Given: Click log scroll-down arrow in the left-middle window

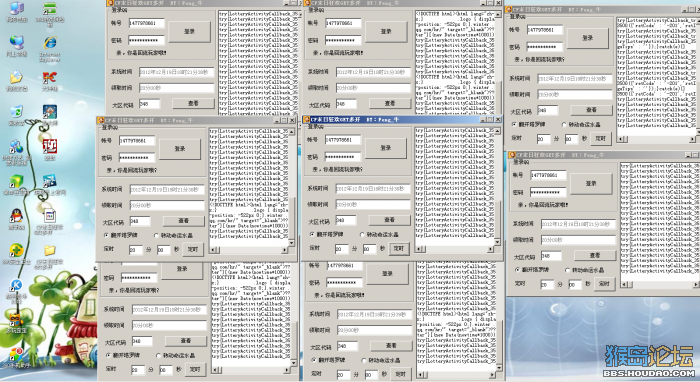Looking at the screenshot, I should (292, 243).
